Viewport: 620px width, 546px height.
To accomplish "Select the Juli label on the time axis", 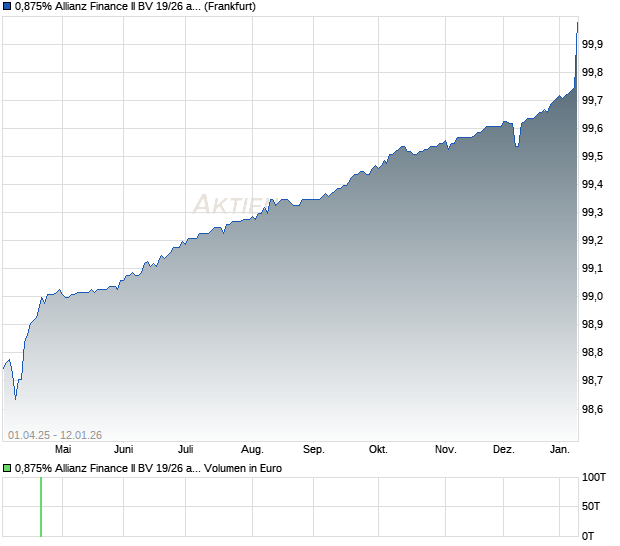I will pos(186,450).
